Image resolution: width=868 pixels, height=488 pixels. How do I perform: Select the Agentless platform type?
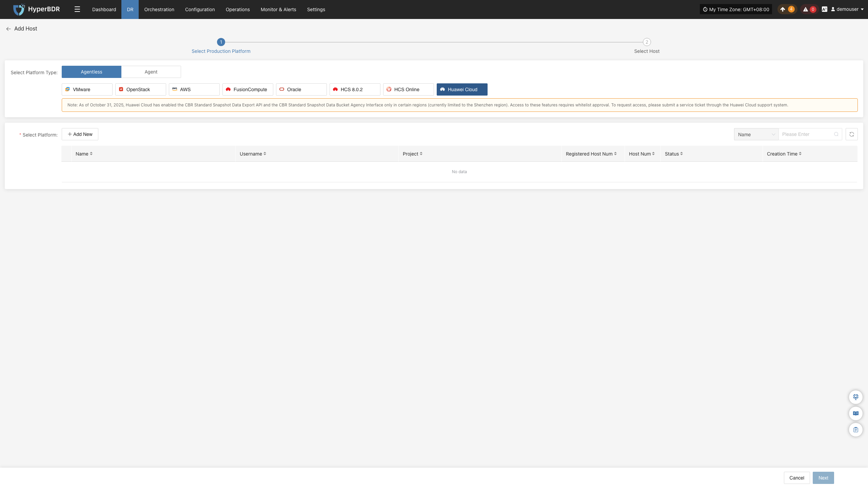92,72
